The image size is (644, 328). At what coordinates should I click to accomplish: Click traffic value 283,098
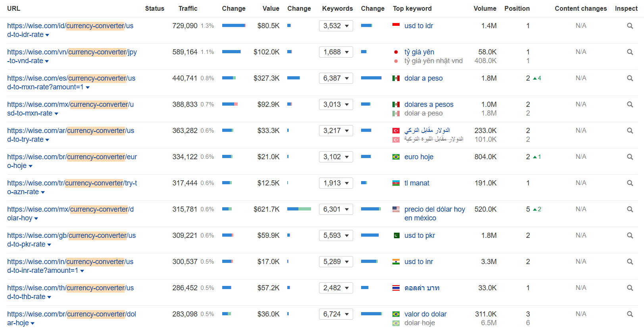(x=185, y=314)
